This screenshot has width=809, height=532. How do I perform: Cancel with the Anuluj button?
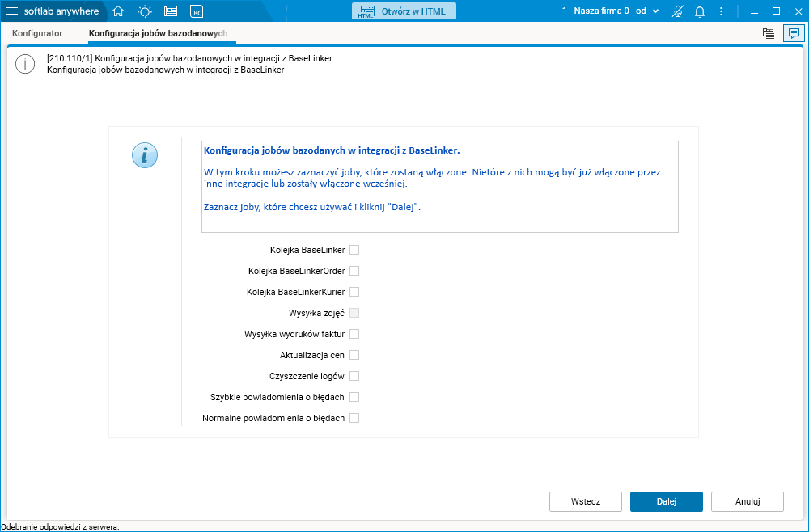748,501
